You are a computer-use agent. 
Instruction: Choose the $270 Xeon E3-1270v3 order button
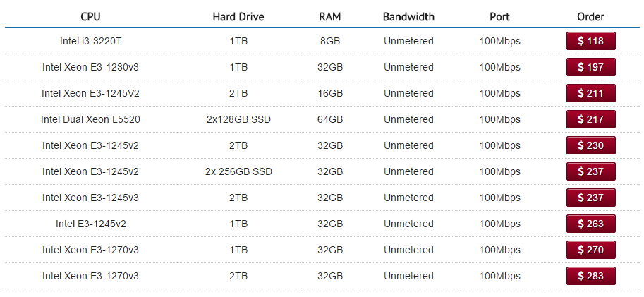pos(590,250)
